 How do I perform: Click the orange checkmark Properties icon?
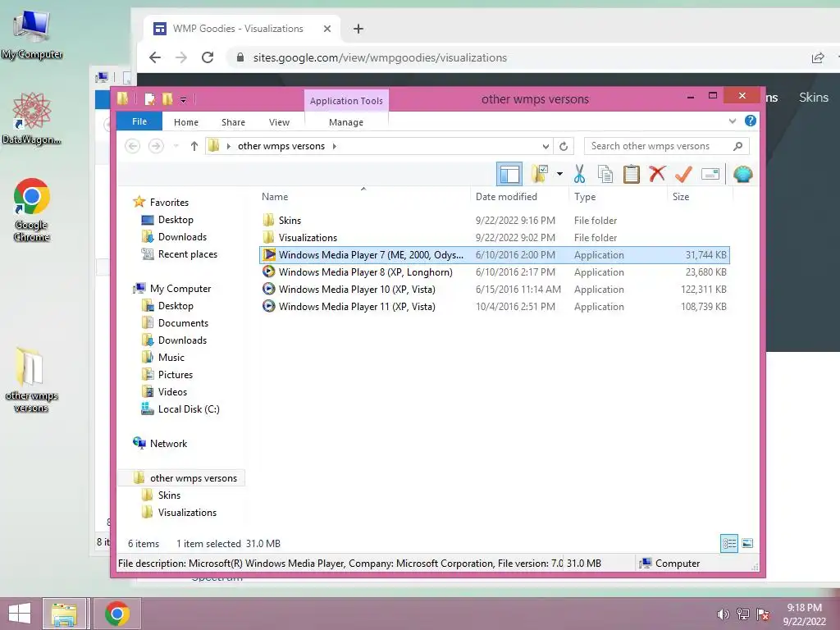[683, 174]
